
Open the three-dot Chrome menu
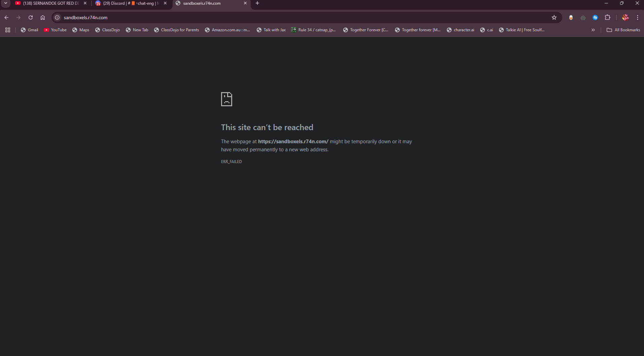(x=637, y=17)
